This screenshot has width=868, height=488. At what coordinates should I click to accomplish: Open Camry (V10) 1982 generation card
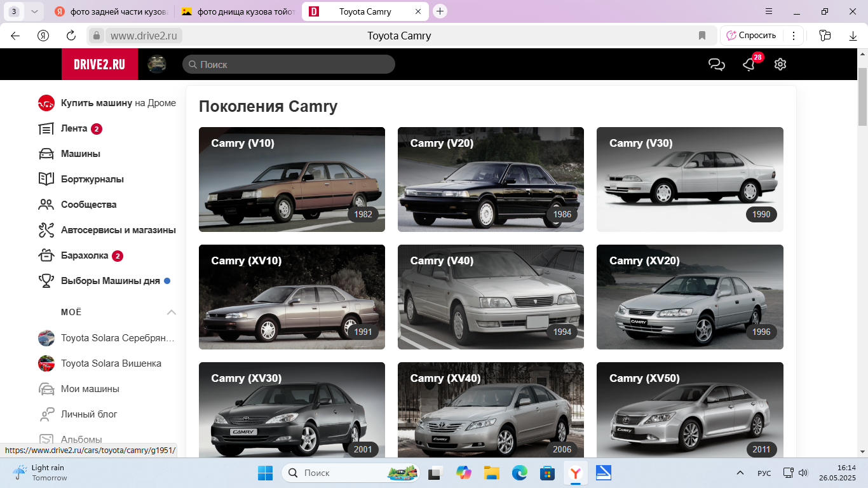coord(292,179)
